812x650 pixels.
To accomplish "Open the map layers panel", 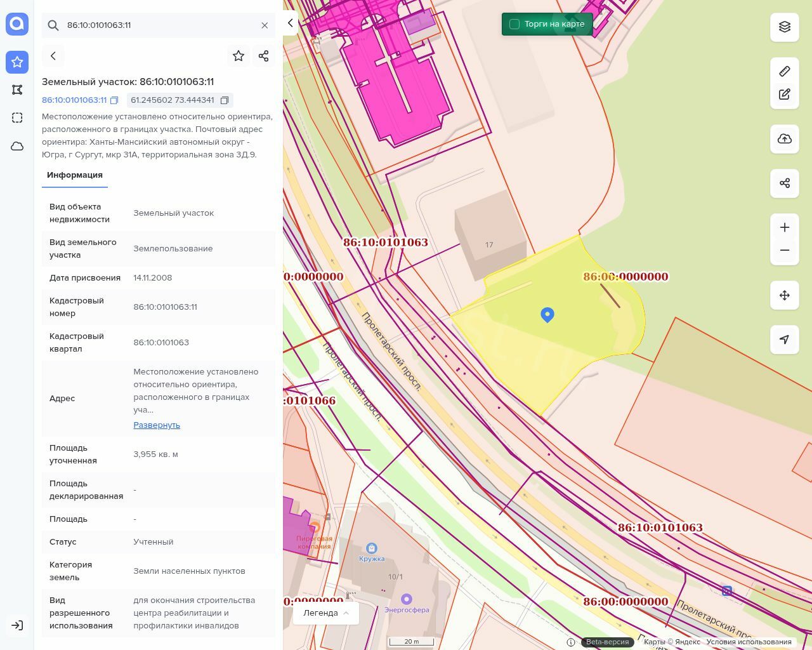I will pyautogui.click(x=784, y=27).
